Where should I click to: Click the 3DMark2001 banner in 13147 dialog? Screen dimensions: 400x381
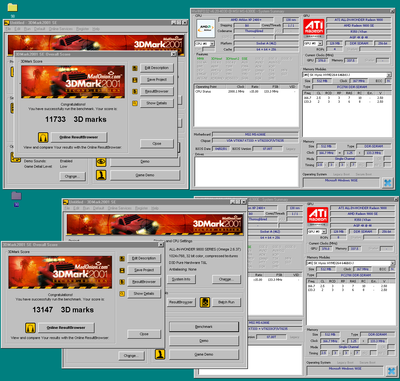pyautogui.click(x=60, y=272)
